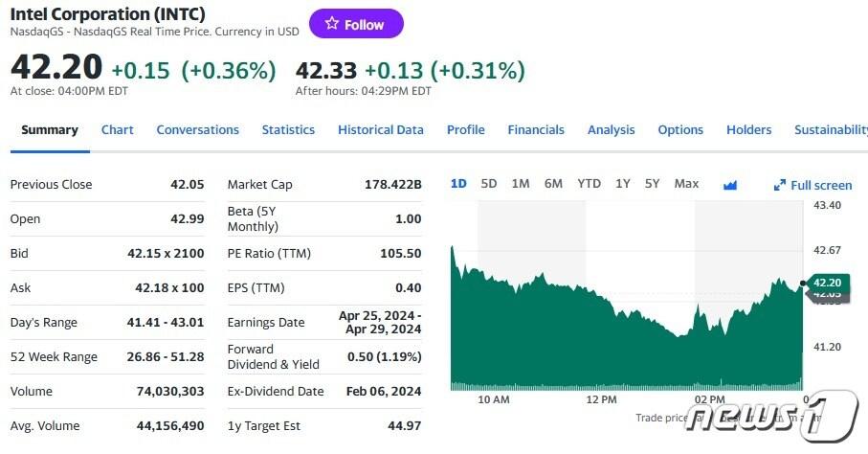Click the star Follow button

coord(356,25)
